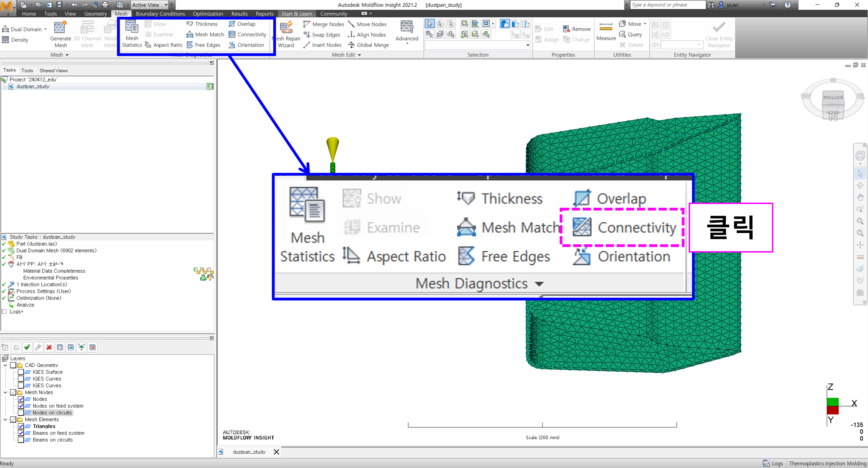Click the binoculars search icon
Image resolution: width=868 pixels, height=468 pixels.
(711, 5)
